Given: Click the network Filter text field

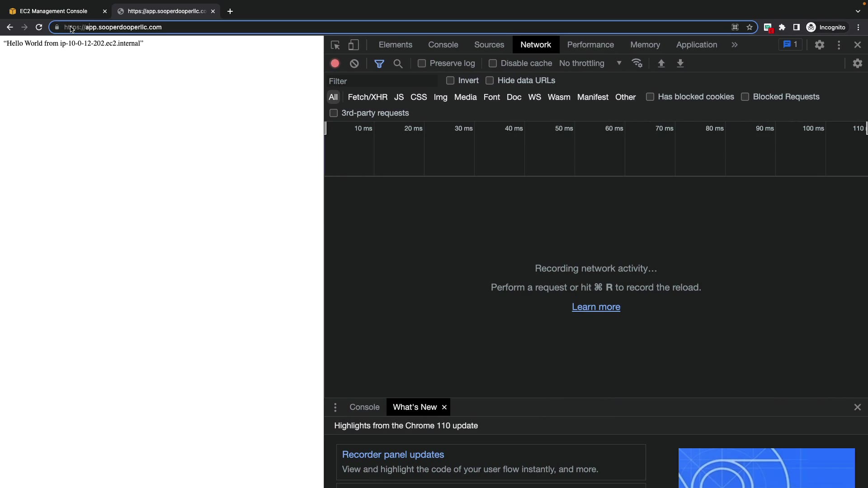Looking at the screenshot, I should coord(382,81).
